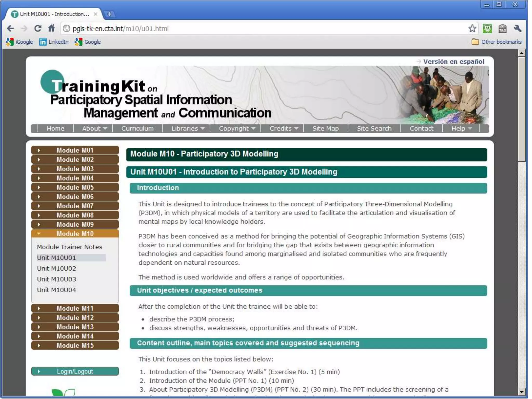Click the Login/Logout button
The width and height of the screenshot is (532, 399).
click(75, 371)
